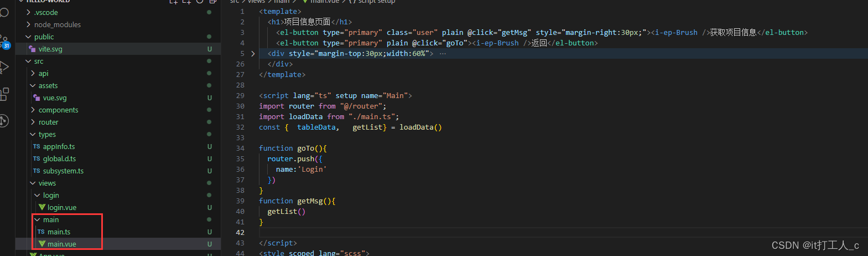Open the Source Control view with 31 badge
The image size is (868, 256).
point(4,42)
